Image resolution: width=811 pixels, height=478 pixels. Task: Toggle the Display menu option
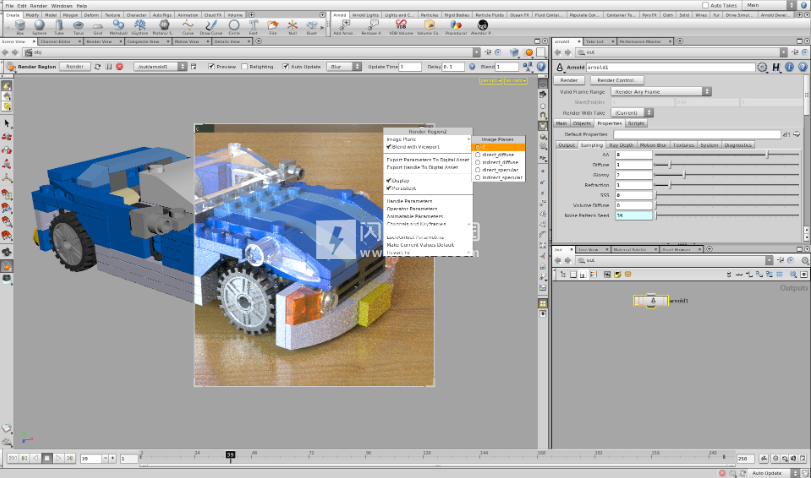[x=427, y=181]
